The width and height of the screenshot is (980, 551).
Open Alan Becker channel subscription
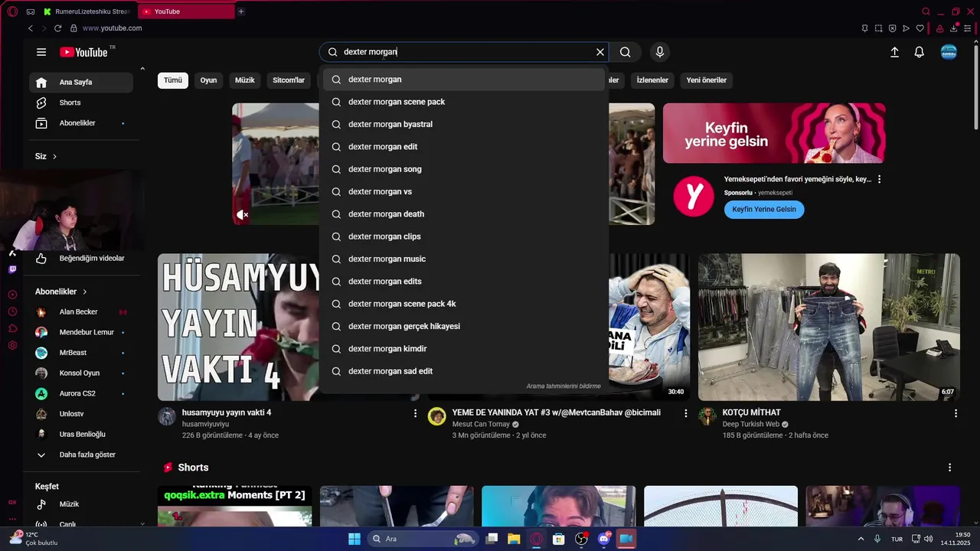(x=81, y=312)
